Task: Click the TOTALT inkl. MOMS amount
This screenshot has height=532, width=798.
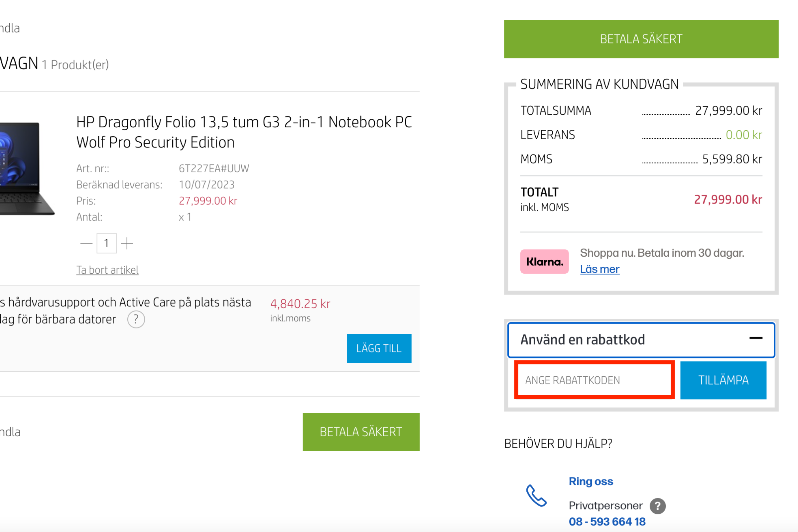Action: (728, 199)
